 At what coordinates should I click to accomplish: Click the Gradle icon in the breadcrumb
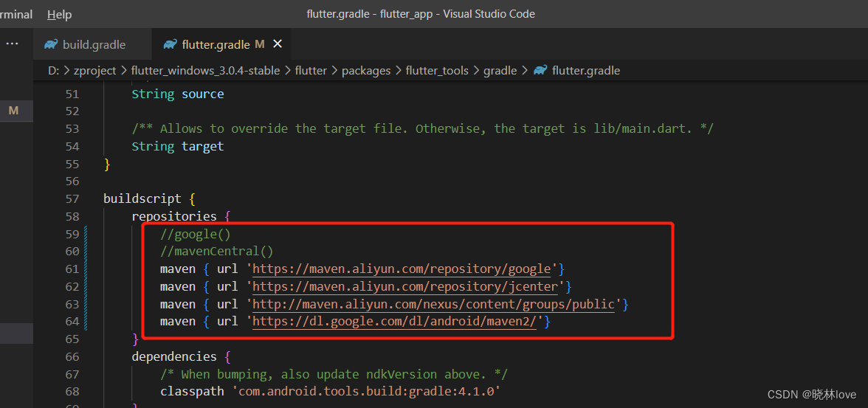[540, 70]
